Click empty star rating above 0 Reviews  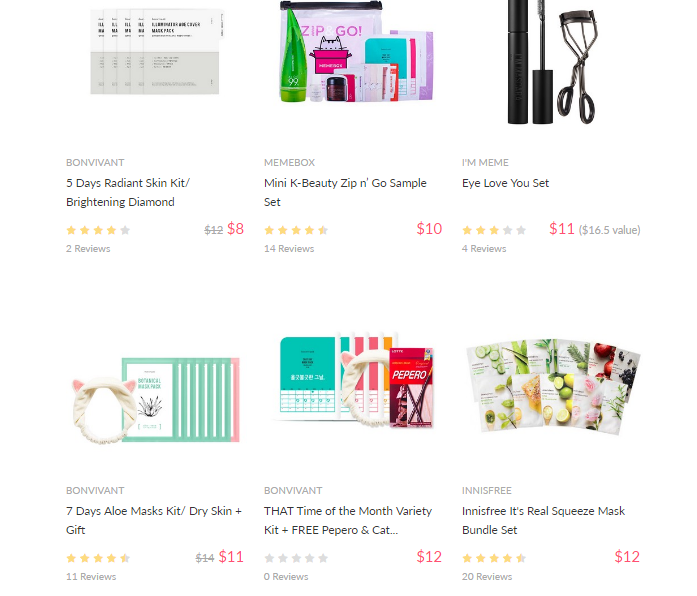(296, 558)
